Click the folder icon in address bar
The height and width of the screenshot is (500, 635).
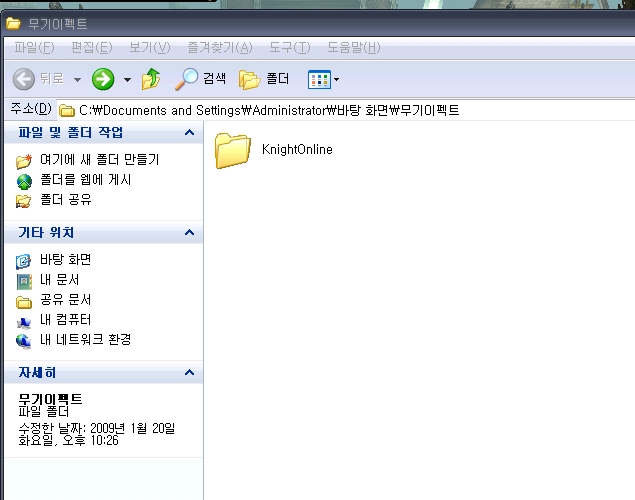(x=67, y=111)
